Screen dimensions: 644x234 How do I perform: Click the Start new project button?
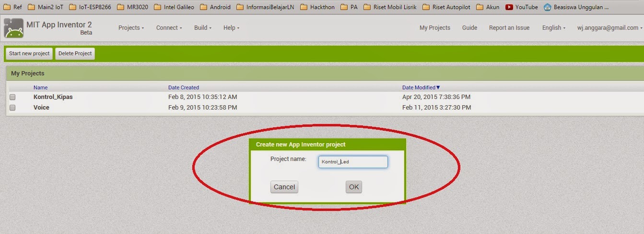[29, 53]
